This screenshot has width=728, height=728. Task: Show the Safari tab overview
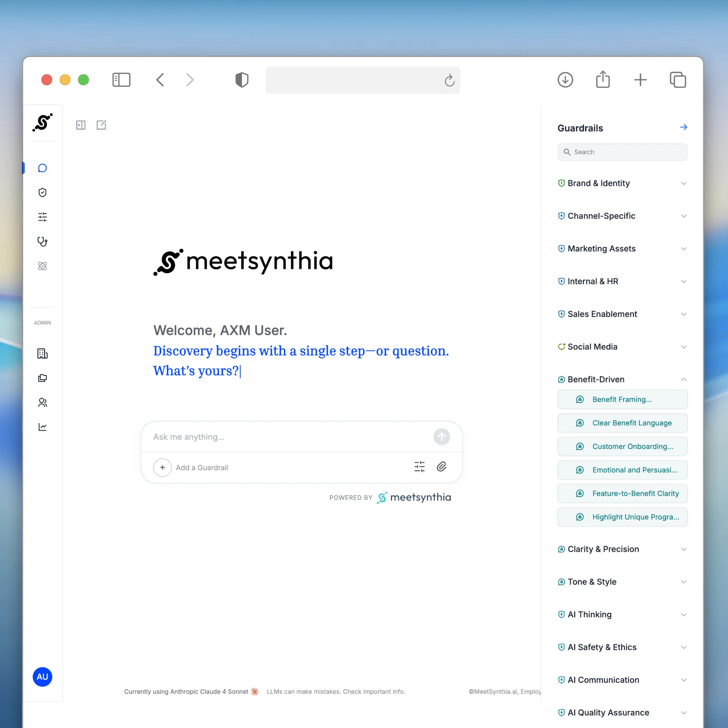point(678,80)
